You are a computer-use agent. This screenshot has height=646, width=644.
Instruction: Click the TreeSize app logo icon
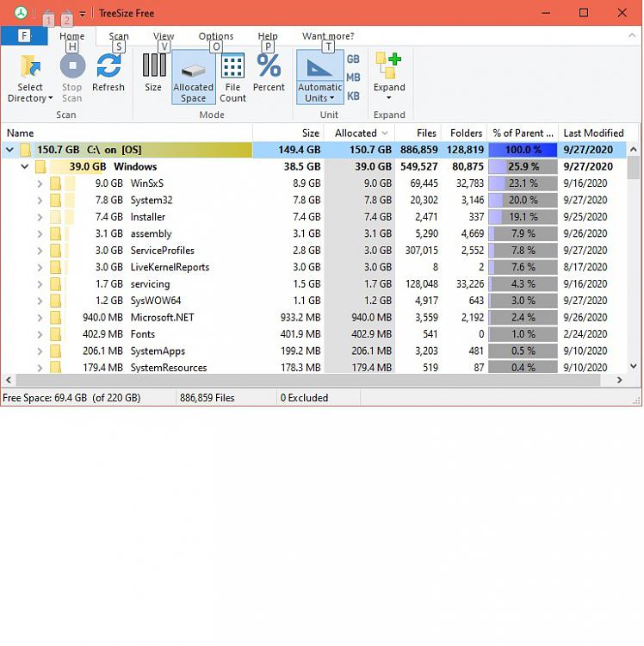pos(21,13)
